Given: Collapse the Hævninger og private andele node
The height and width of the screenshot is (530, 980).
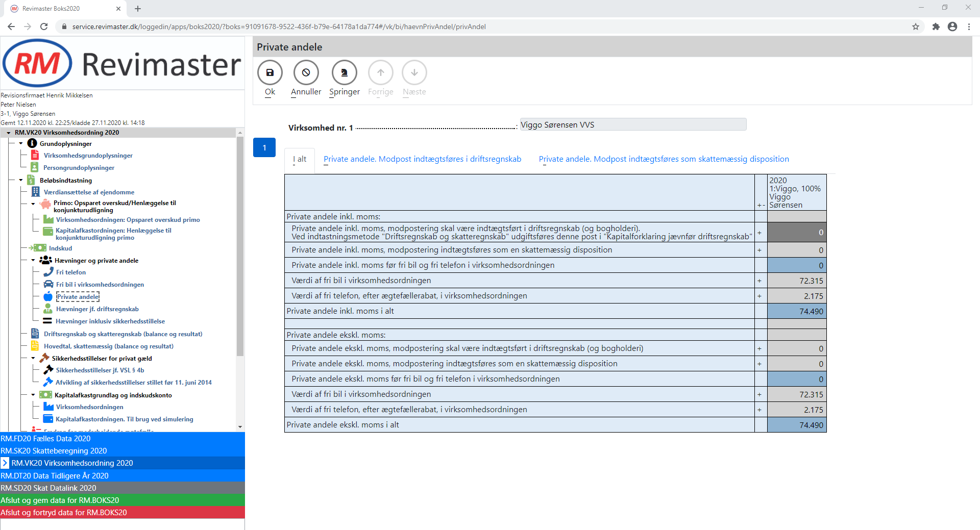Looking at the screenshot, I should click(x=33, y=260).
